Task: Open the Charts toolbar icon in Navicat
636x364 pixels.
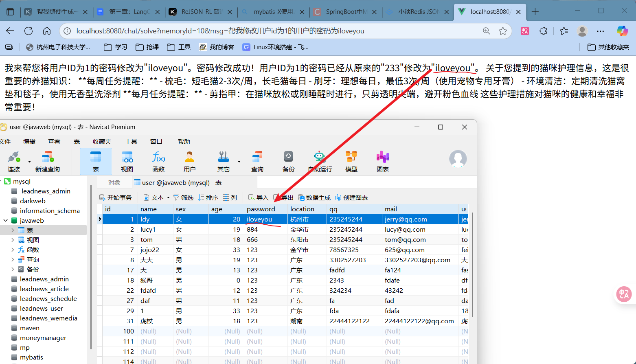Action: 383,162
